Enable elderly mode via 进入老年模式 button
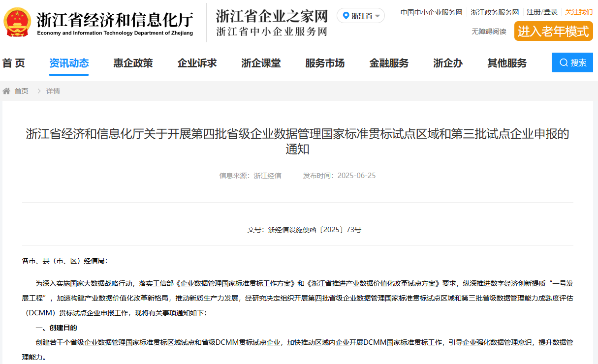 point(553,31)
